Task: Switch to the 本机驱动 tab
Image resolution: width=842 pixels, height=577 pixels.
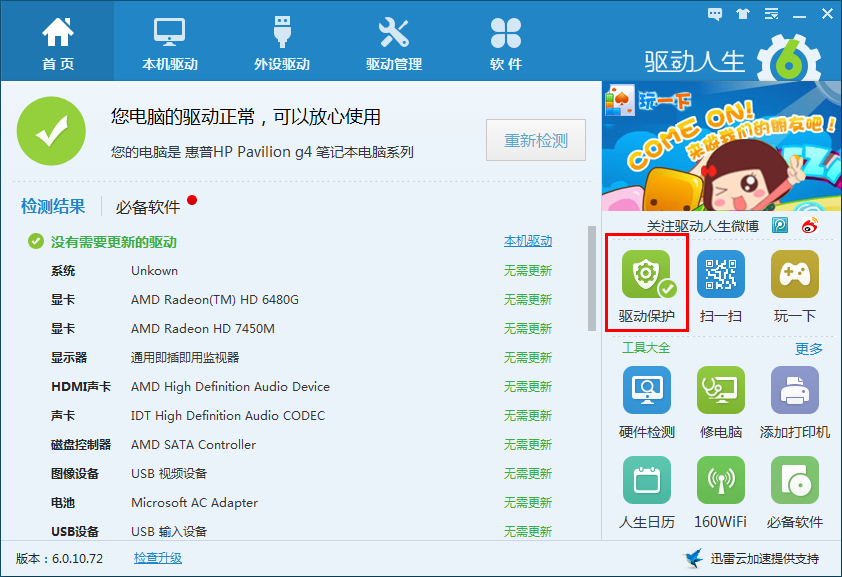Action: (170, 43)
